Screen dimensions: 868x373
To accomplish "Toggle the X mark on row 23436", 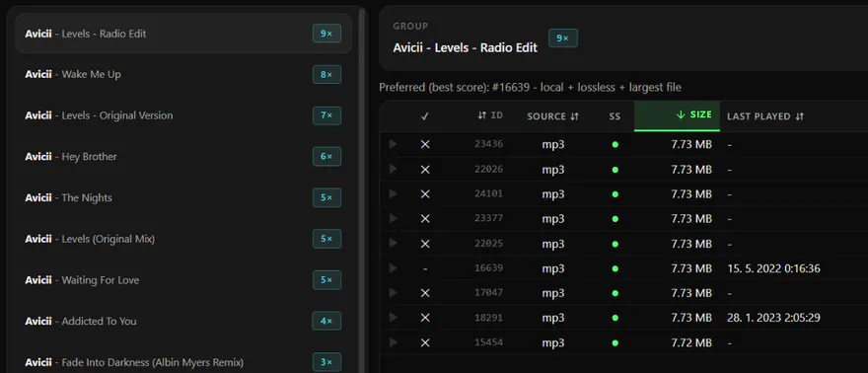I will (x=425, y=144).
